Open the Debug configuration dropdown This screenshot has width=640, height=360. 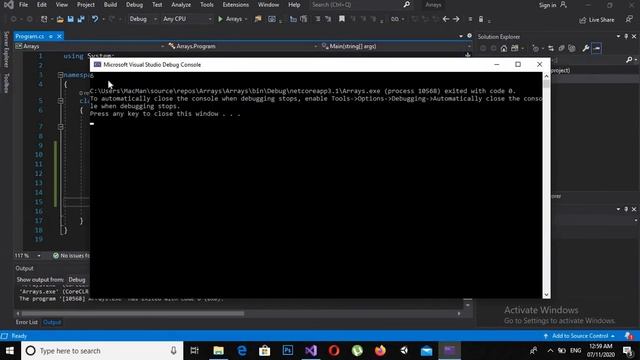click(x=143, y=19)
